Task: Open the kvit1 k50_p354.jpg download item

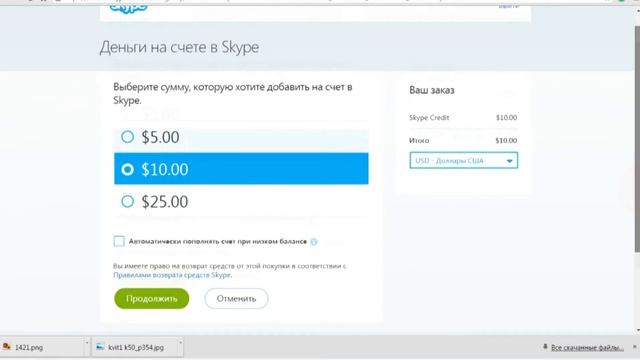Action: point(136,347)
